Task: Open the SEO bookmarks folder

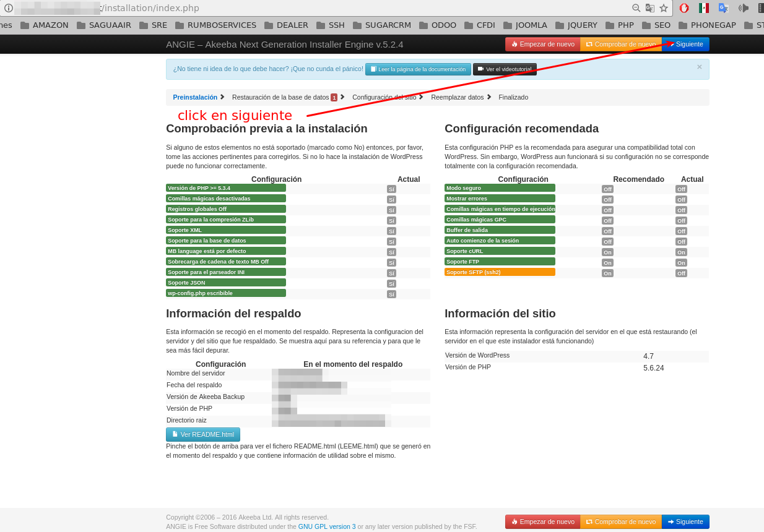Action: 656,25
